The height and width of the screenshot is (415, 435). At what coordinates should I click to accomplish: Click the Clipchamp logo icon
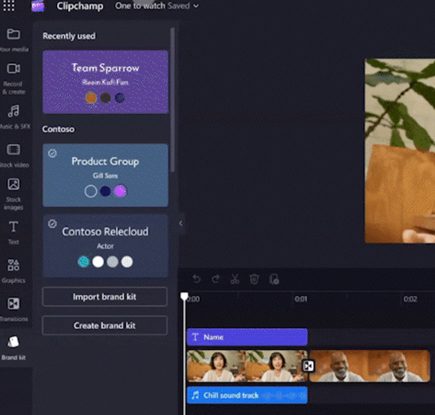click(38, 6)
